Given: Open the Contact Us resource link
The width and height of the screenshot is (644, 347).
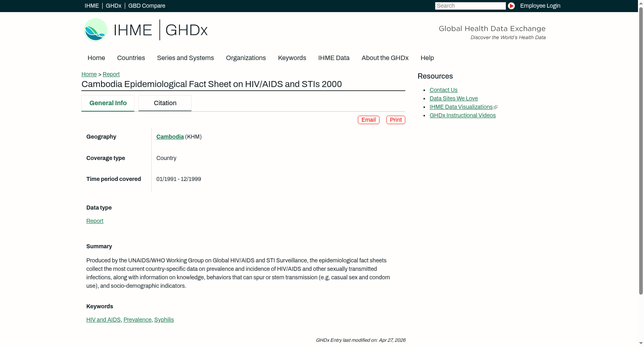Looking at the screenshot, I should point(444,90).
